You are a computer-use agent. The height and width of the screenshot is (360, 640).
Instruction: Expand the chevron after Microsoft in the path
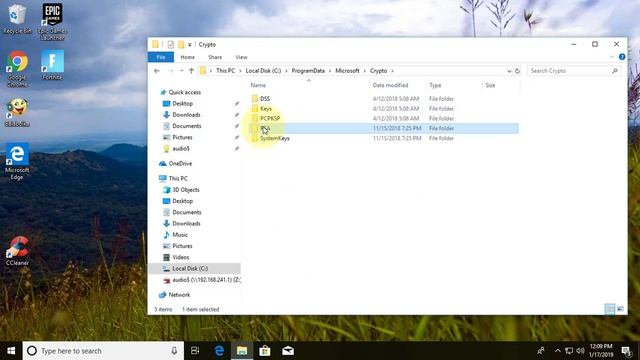pos(365,71)
